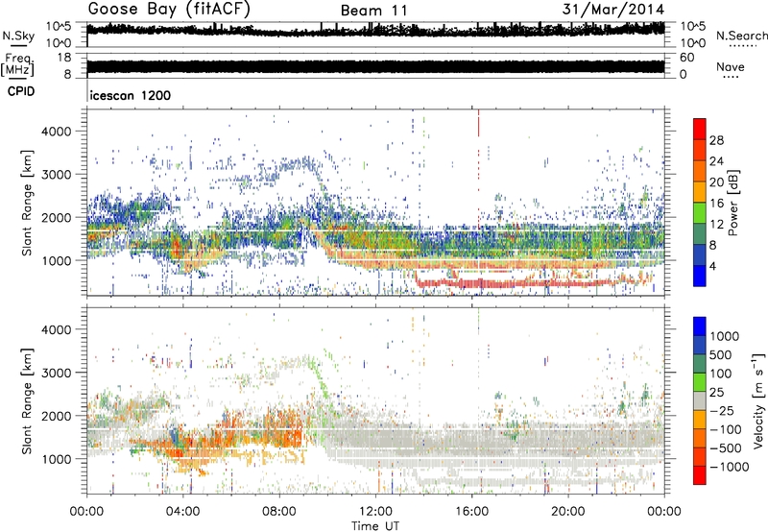Click the date '31/Mar/2014'
This screenshot has width=768, height=532.
pos(613,9)
